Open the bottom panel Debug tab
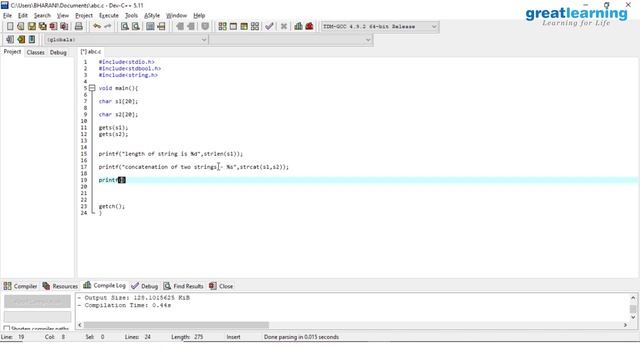The image size is (640, 360). coord(144,286)
